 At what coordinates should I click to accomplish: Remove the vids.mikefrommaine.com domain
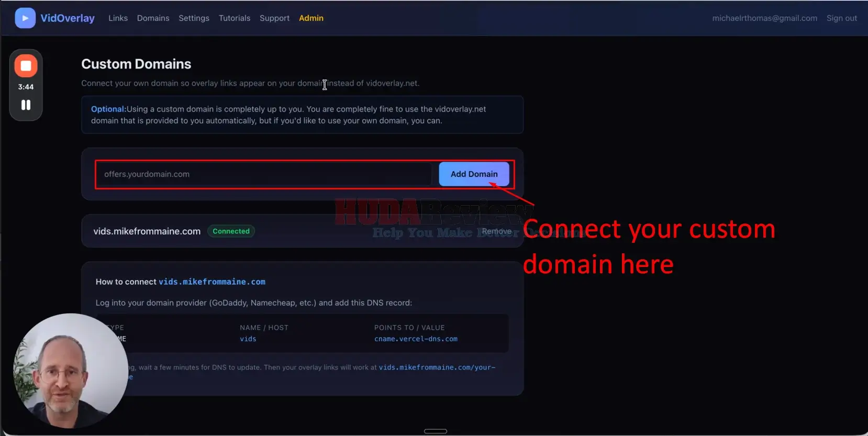click(x=496, y=231)
